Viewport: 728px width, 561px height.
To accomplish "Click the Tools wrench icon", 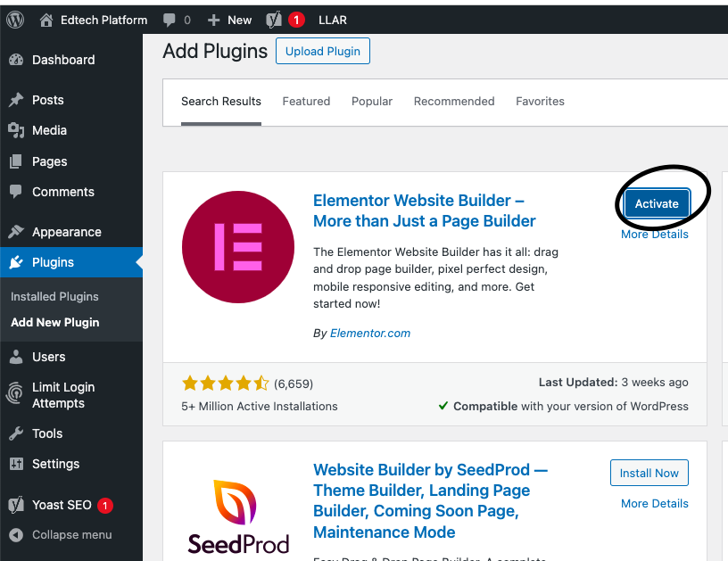I will [x=16, y=433].
